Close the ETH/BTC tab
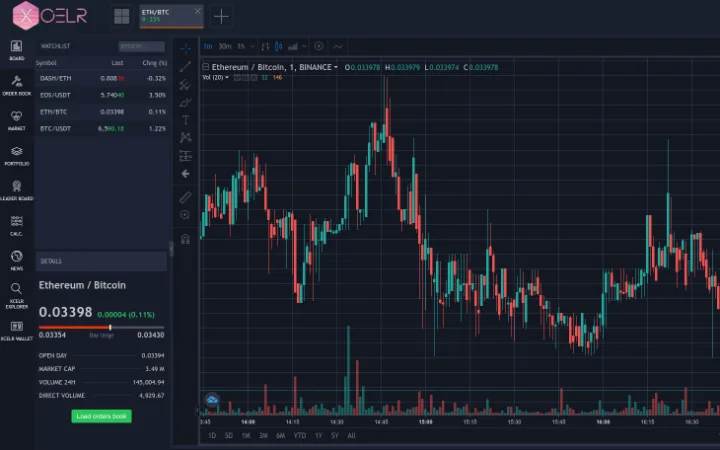Image resolution: width=720 pixels, height=450 pixels. (197, 11)
